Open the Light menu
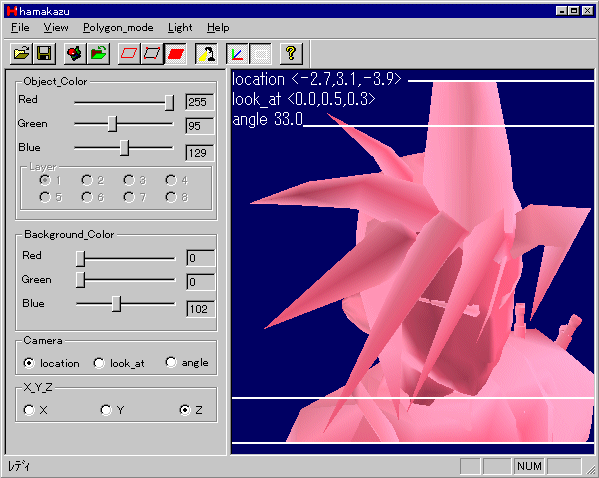The width and height of the screenshot is (599, 478). pyautogui.click(x=180, y=28)
